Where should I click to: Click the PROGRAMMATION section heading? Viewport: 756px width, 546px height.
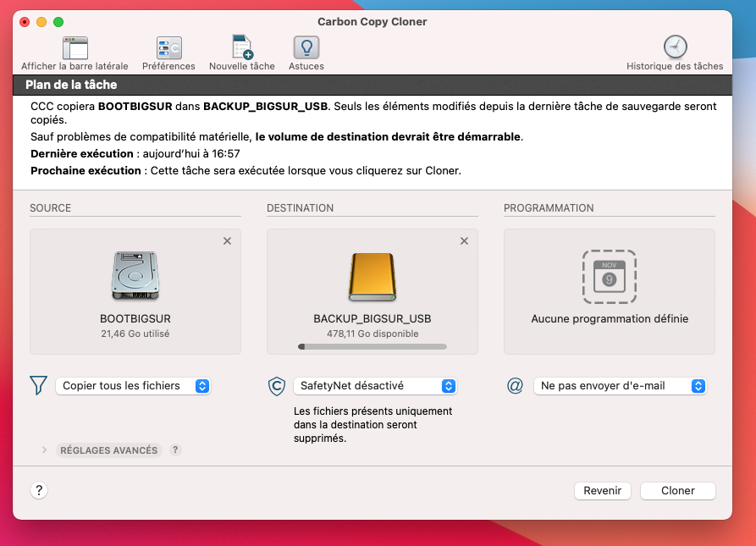(x=549, y=208)
